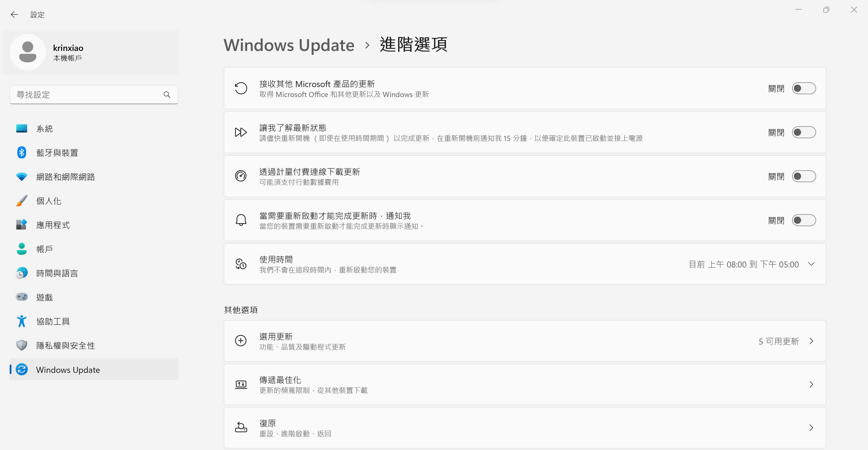Viewport: 868px width, 450px height.
Task: Click the gauge icon beside 透過計量付費連線下載更新
Action: 241,176
